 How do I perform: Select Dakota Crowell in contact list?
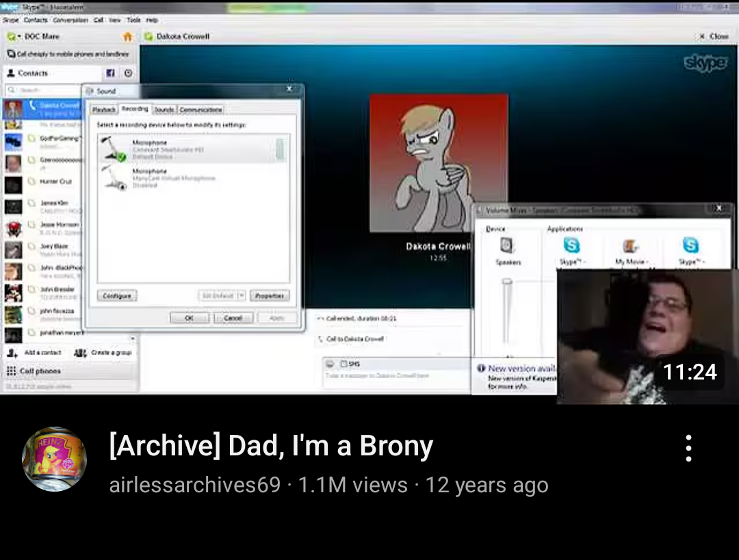tap(42, 109)
